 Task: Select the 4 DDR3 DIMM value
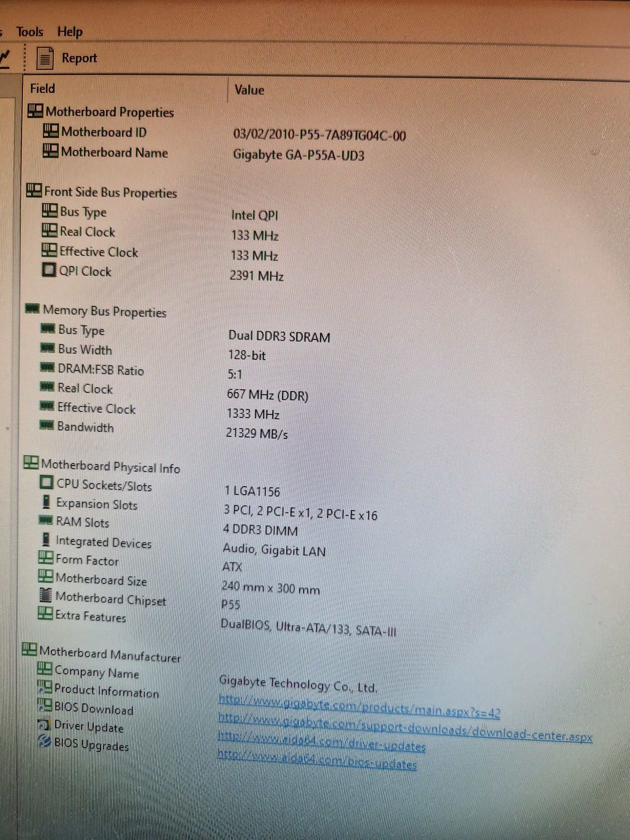click(260, 530)
